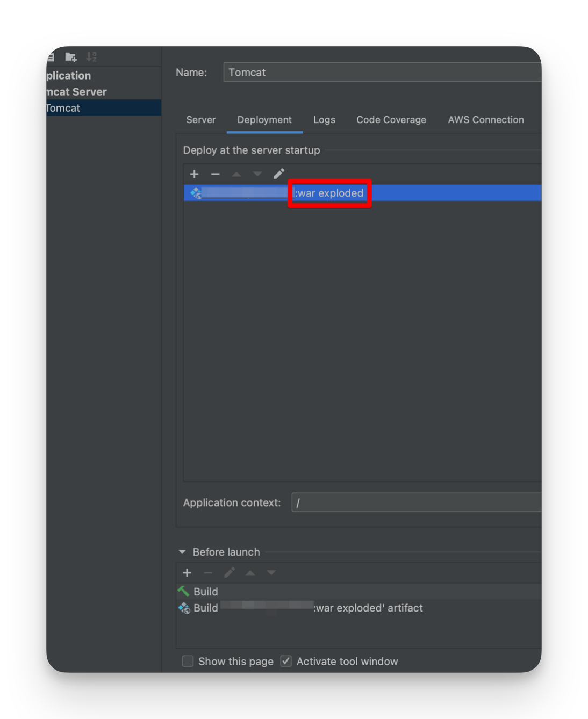This screenshot has height=719, width=588.
Task: Select the war exploded artifact row
Action: tap(362, 193)
